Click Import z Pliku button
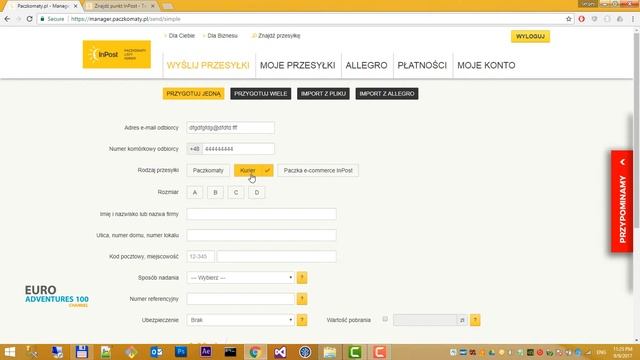 click(323, 93)
